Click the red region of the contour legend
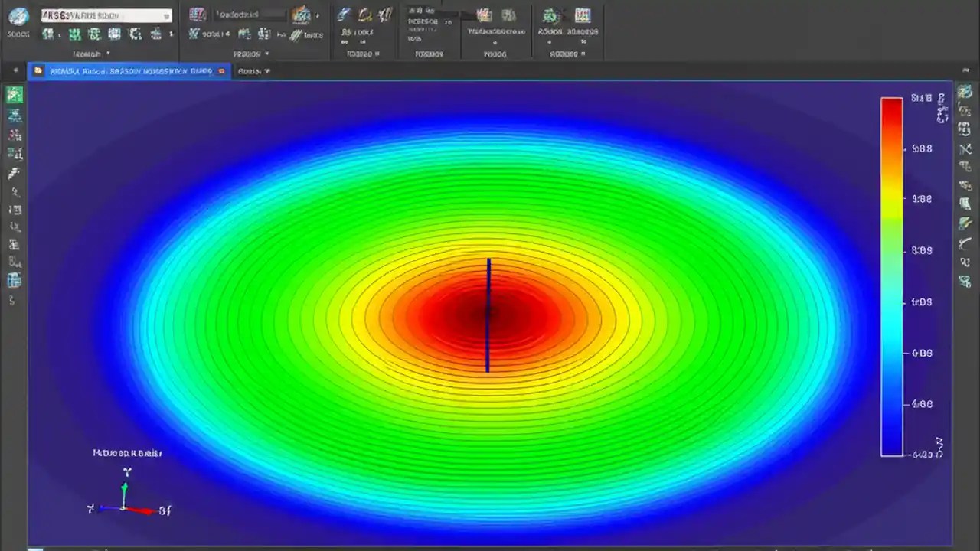980x551 pixels. tap(891, 115)
